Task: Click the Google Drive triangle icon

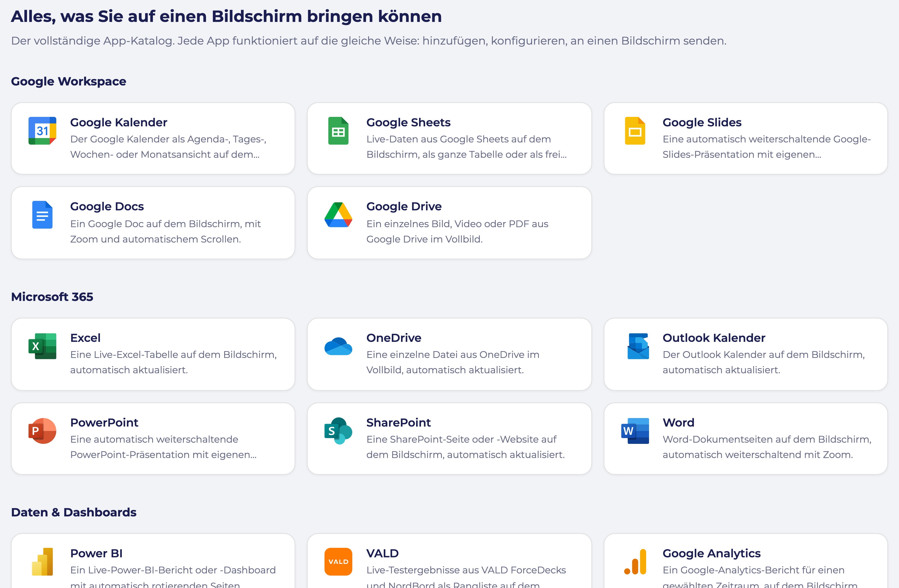Action: [338, 215]
